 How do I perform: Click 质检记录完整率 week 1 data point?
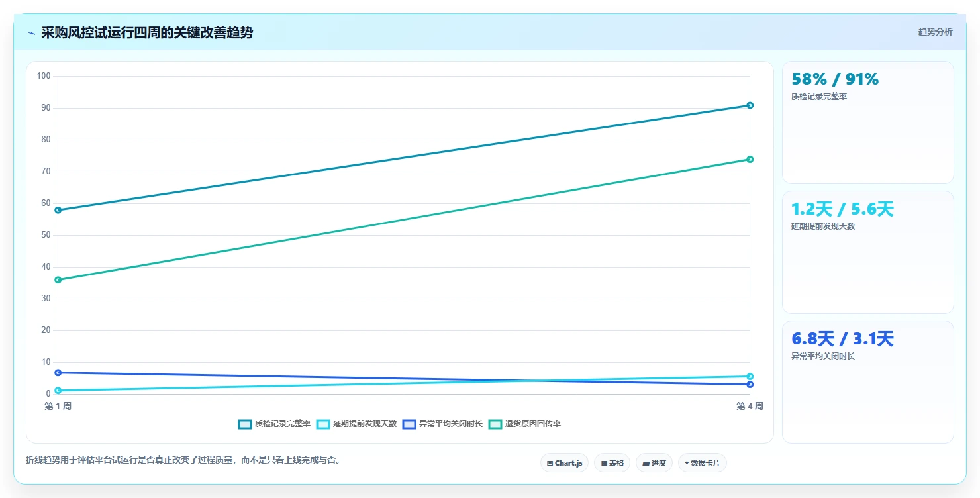(58, 210)
